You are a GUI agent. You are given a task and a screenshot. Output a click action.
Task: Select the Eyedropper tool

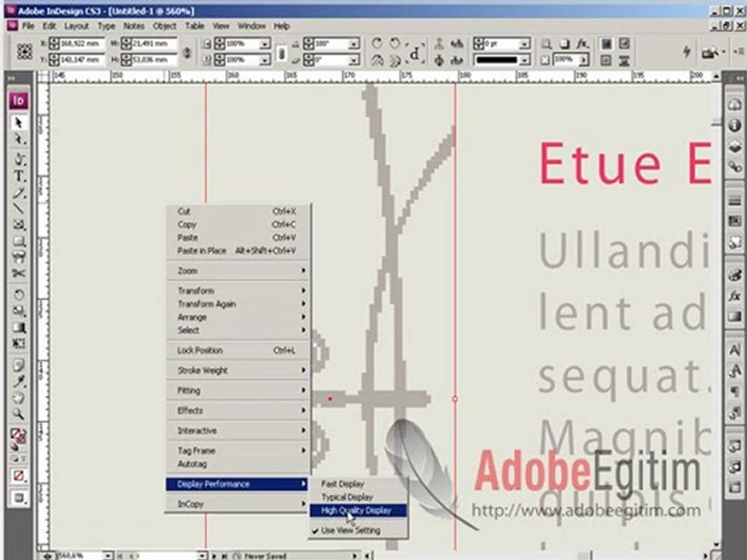[19, 381]
